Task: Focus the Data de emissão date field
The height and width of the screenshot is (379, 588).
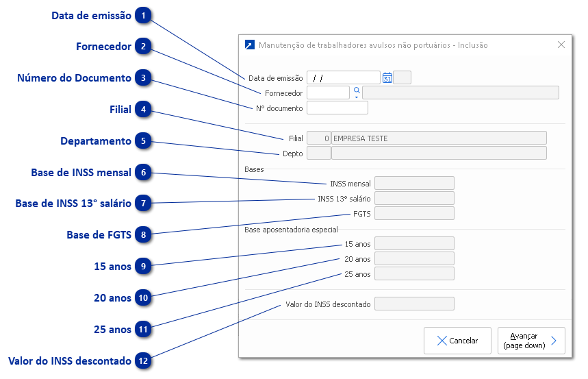Action: (344, 77)
